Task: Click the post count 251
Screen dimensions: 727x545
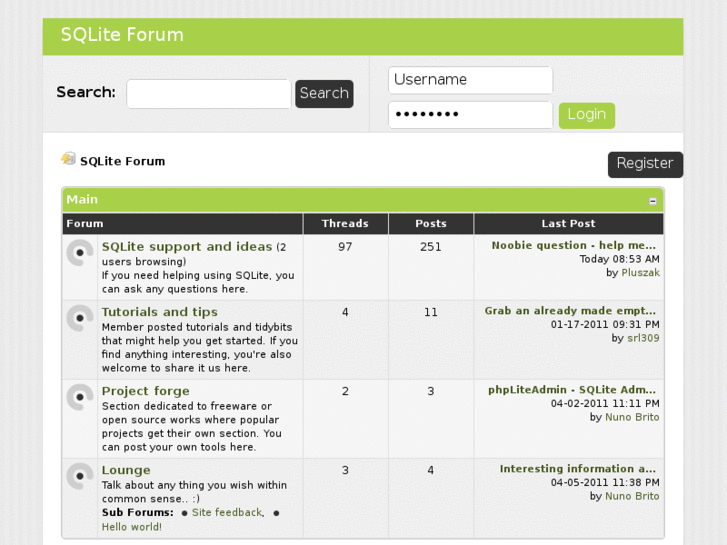Action: pos(431,247)
